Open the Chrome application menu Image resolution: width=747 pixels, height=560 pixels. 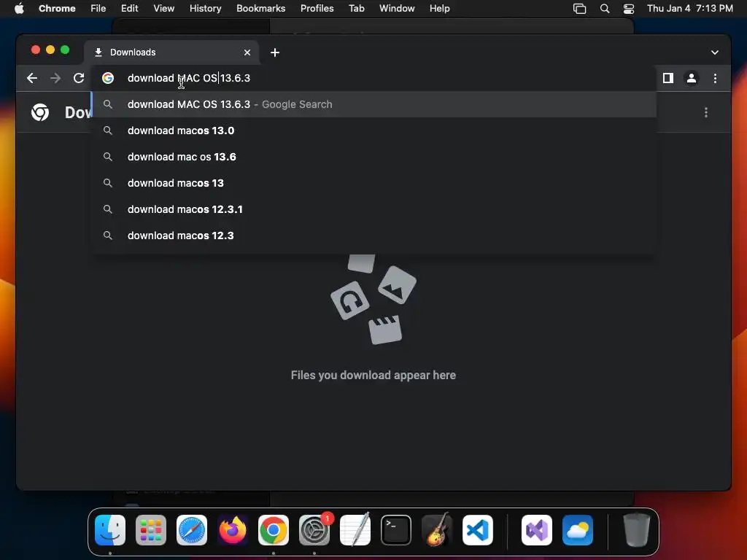(57, 8)
